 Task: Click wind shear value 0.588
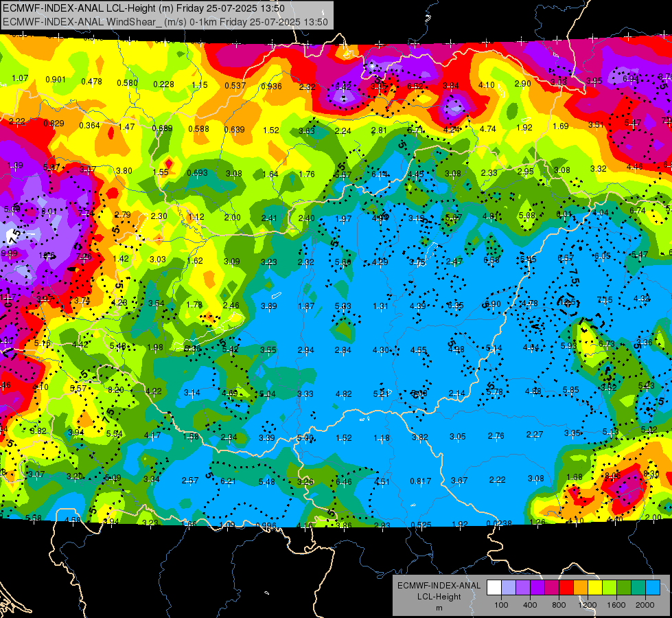pos(198,128)
